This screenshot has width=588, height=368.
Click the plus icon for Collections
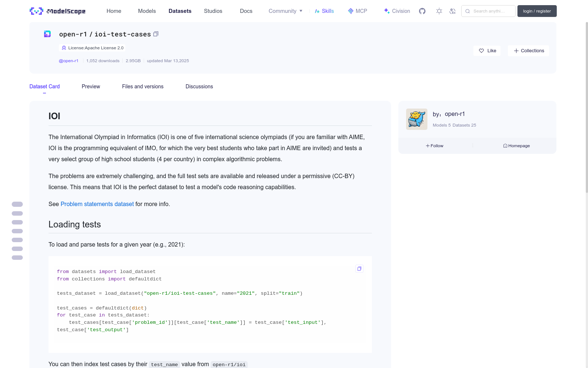coord(516,51)
